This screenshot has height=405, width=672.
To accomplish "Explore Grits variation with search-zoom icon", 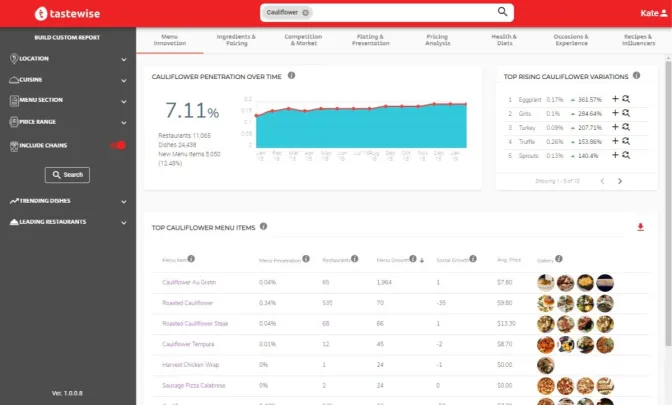I will (626, 113).
